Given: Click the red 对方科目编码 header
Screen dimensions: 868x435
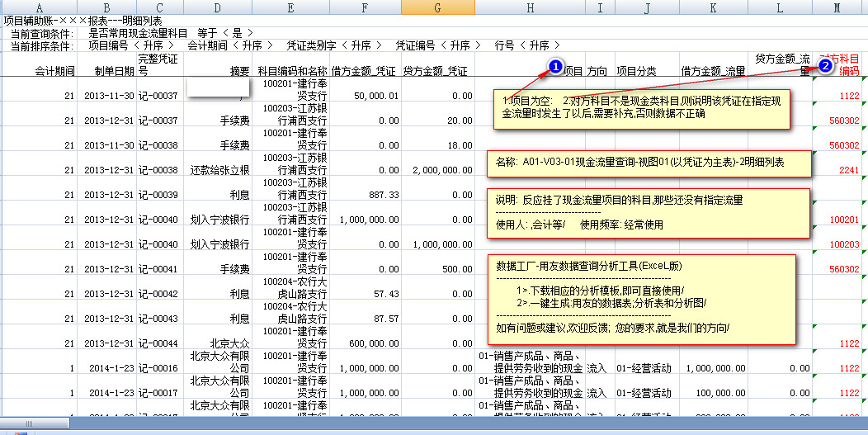Looking at the screenshot, I should (x=840, y=65).
